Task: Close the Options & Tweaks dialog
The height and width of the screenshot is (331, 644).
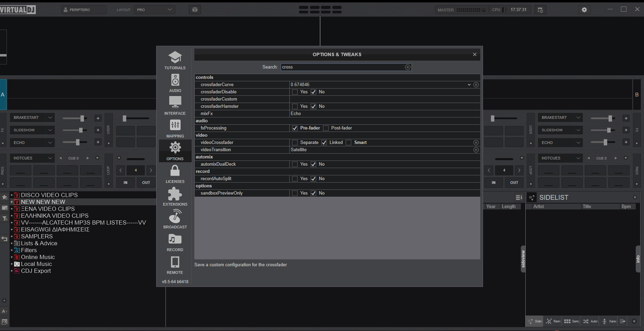Action: pyautogui.click(x=475, y=54)
